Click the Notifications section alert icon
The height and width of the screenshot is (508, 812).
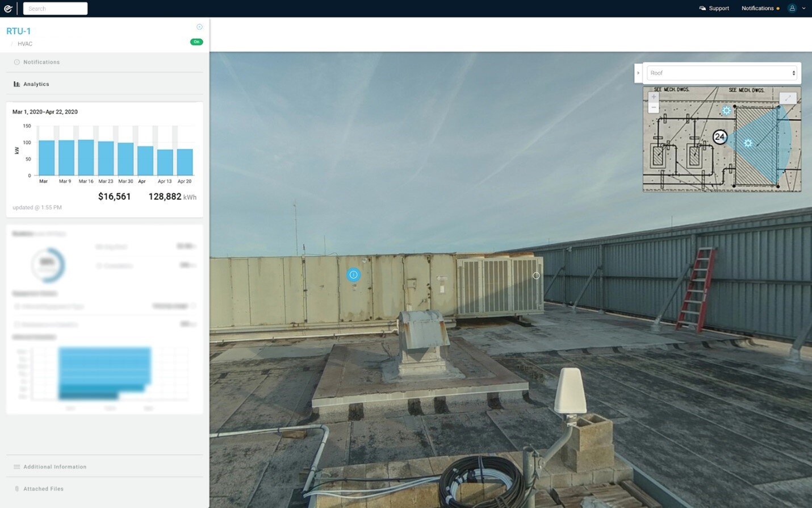pos(16,62)
